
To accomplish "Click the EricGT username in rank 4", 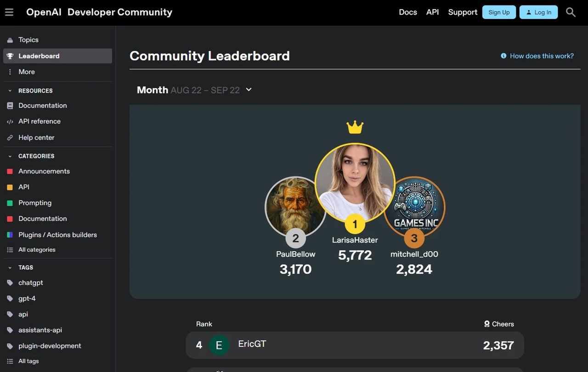I will pos(252,344).
